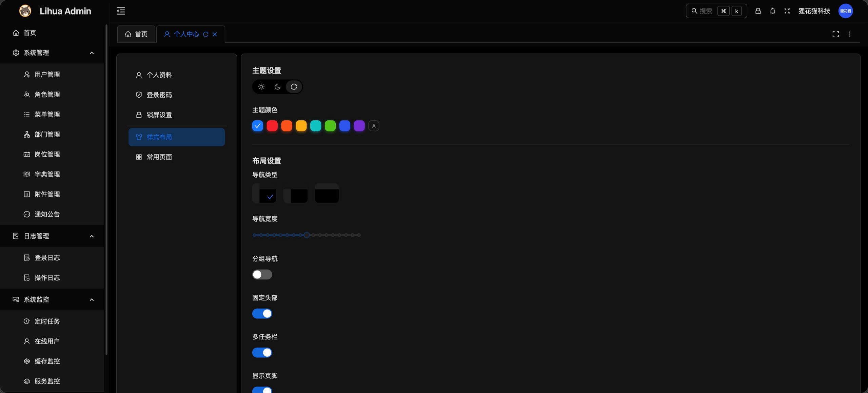Select dark theme moon icon

277,87
